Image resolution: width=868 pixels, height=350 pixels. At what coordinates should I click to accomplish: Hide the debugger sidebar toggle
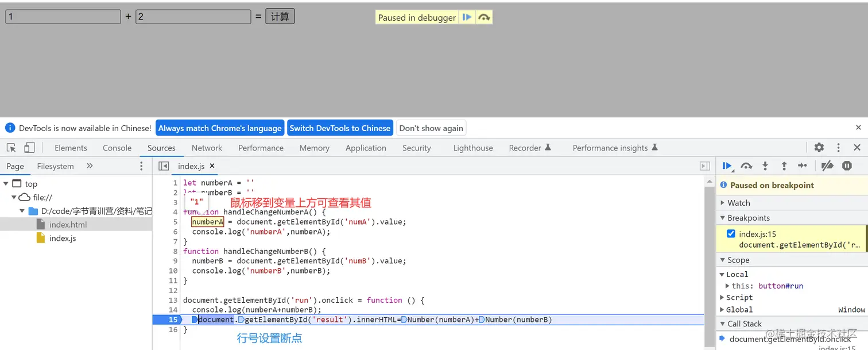coord(705,166)
